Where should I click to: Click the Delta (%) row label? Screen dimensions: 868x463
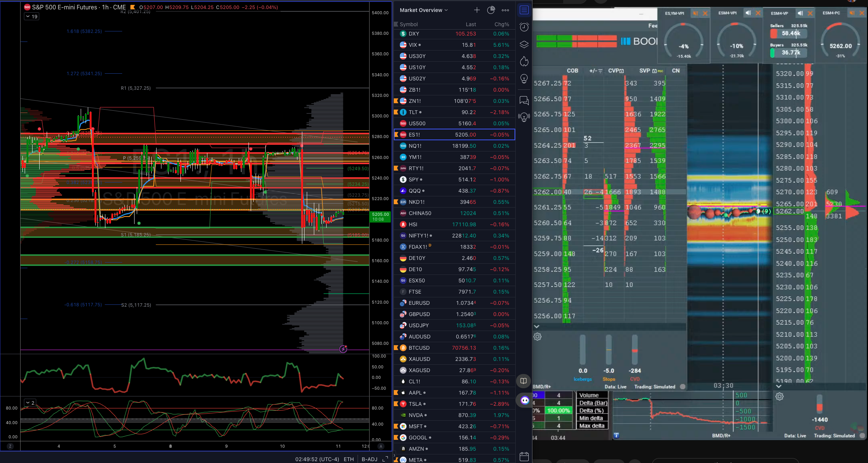point(592,410)
